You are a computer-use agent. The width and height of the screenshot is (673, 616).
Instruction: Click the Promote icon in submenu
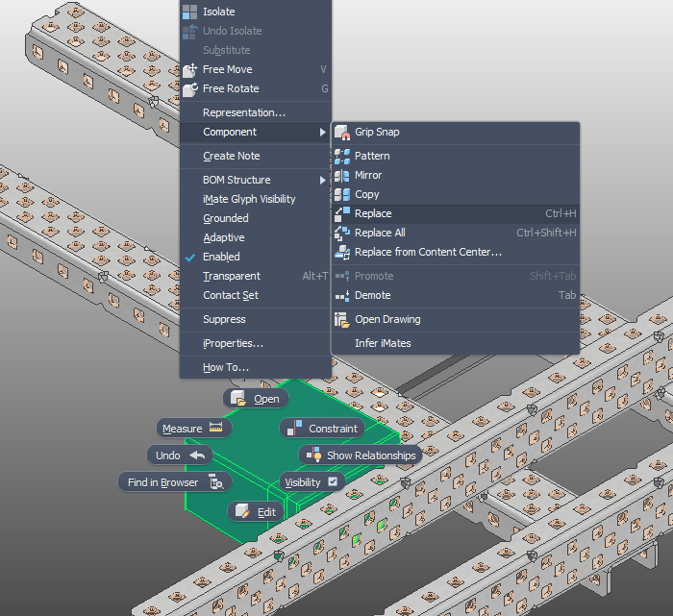click(x=342, y=276)
